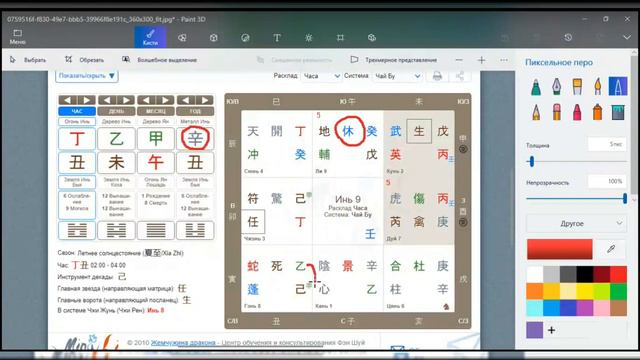
Task: Select the Oil brush
Action: (x=577, y=87)
